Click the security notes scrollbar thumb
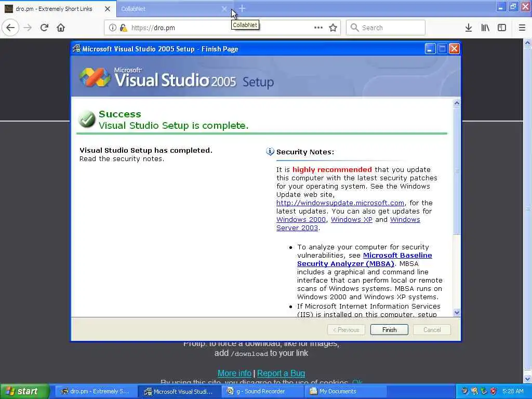 coord(457,170)
